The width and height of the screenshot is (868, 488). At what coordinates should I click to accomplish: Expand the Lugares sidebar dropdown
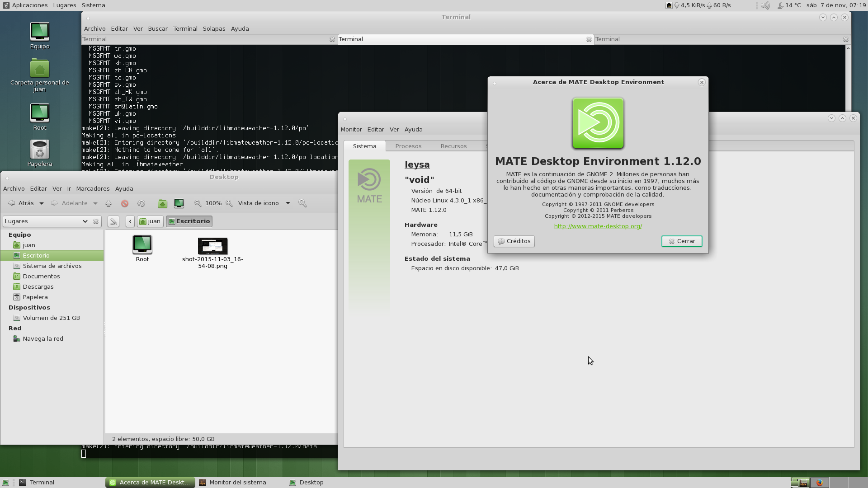(85, 221)
